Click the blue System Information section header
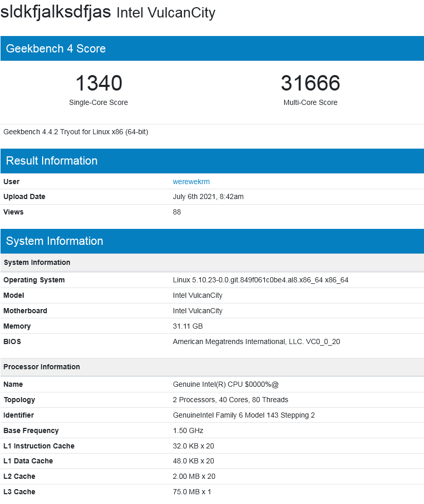 212,241
